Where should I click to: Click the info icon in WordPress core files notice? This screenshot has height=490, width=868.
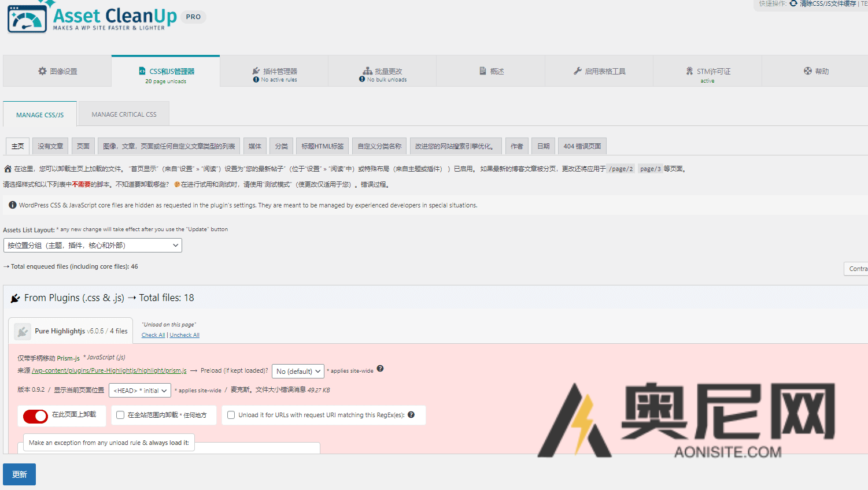click(x=13, y=205)
